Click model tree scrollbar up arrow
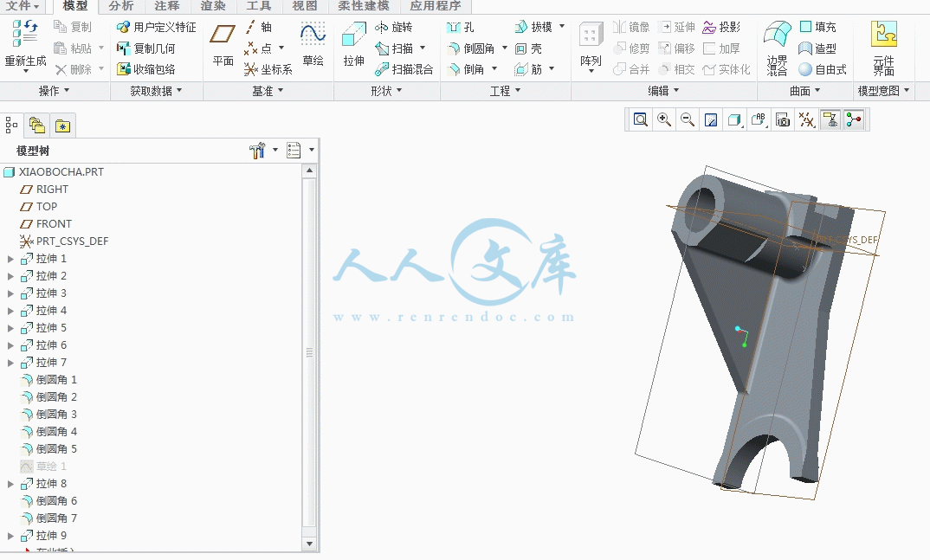This screenshot has width=930, height=560. 309,171
